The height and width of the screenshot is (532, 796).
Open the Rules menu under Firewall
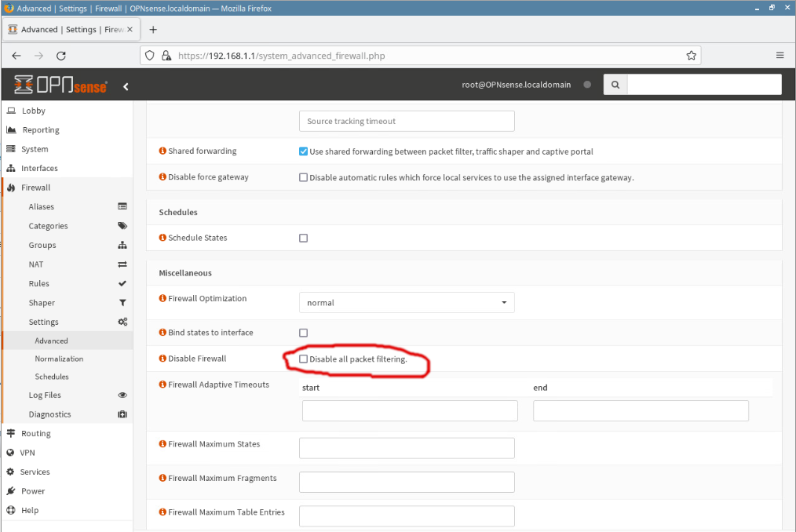pyautogui.click(x=39, y=284)
